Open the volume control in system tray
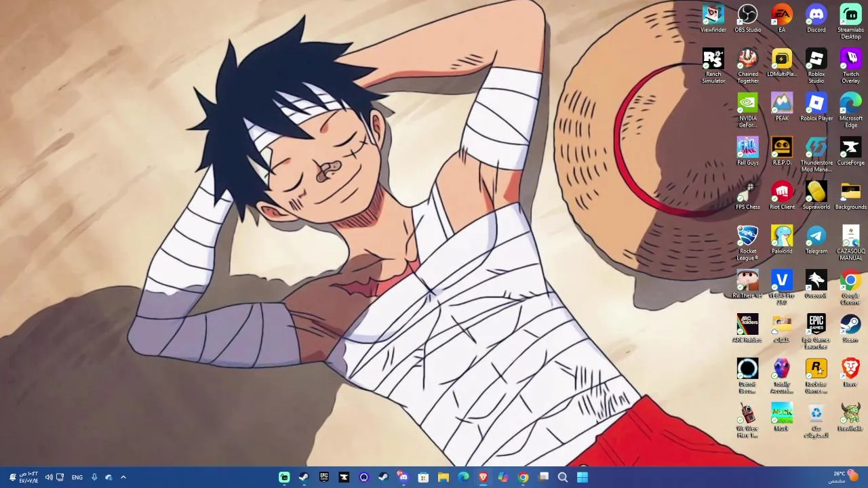This screenshot has width=868, height=488. pyautogui.click(x=48, y=477)
